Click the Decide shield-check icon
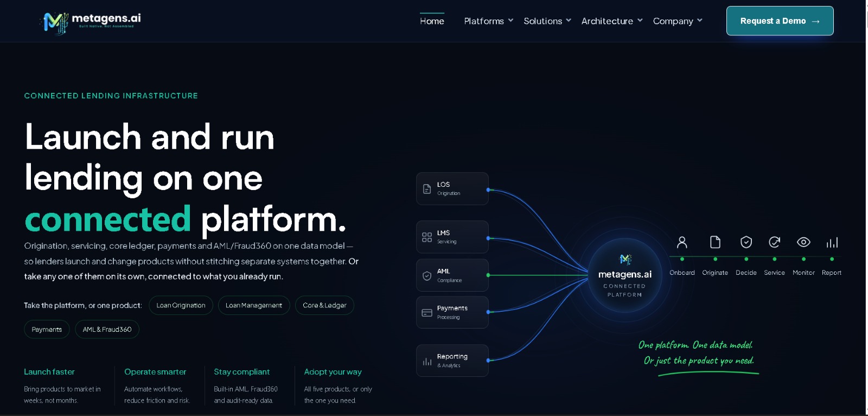Screen dimensions: 868x416 click(x=746, y=242)
